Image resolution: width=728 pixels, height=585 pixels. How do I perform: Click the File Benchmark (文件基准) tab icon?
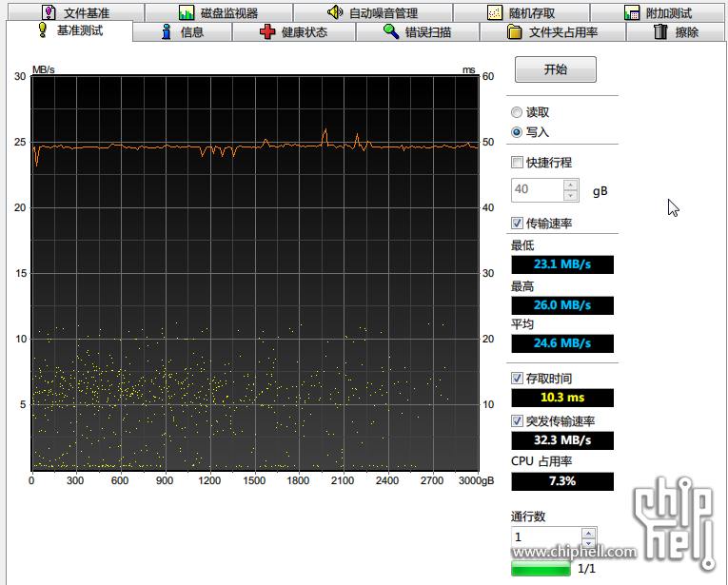coord(49,12)
